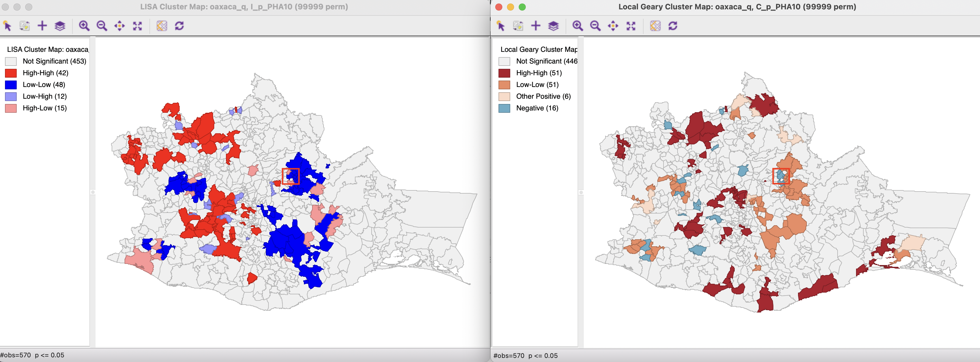Select 'Other Positive (6)' legend label
980x362 pixels.
click(543, 97)
